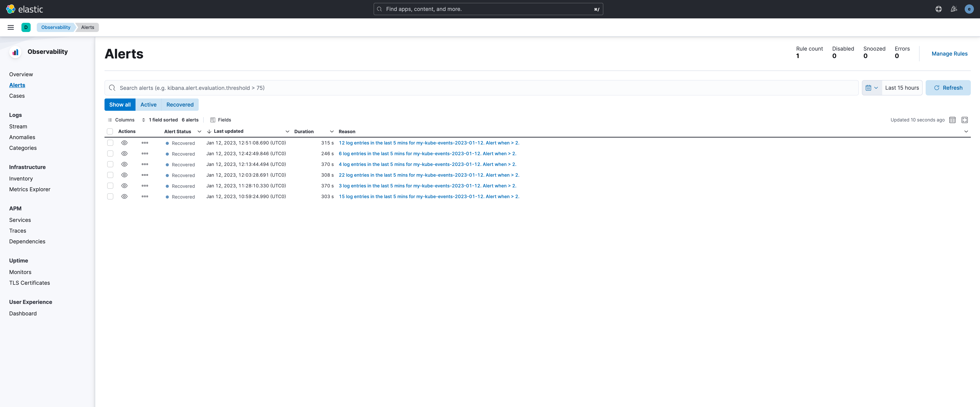
Task: Switch to the Recovered alerts tab
Action: pyautogui.click(x=180, y=104)
